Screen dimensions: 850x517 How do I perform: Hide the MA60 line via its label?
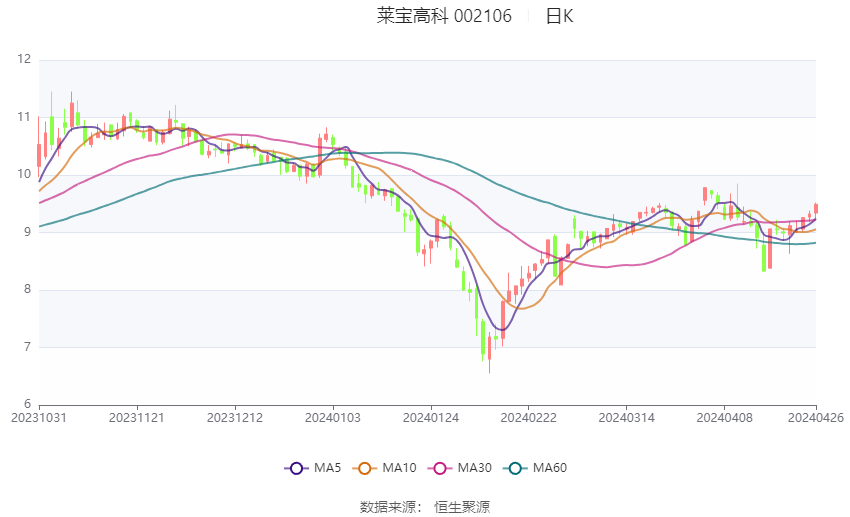pos(550,468)
